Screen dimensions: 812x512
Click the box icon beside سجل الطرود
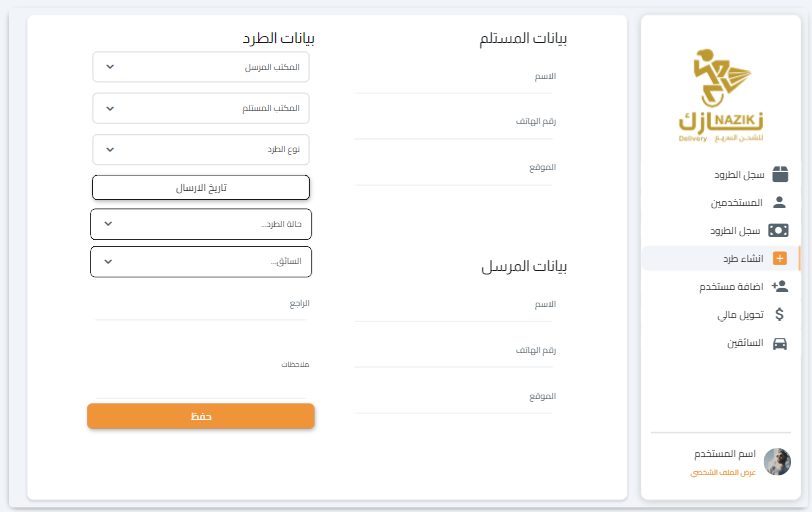pos(780,174)
